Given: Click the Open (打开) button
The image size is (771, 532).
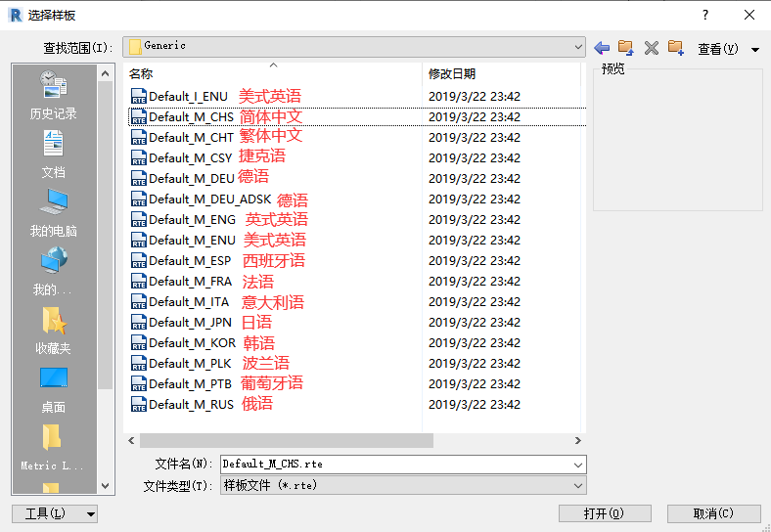Looking at the screenshot, I should [605, 513].
